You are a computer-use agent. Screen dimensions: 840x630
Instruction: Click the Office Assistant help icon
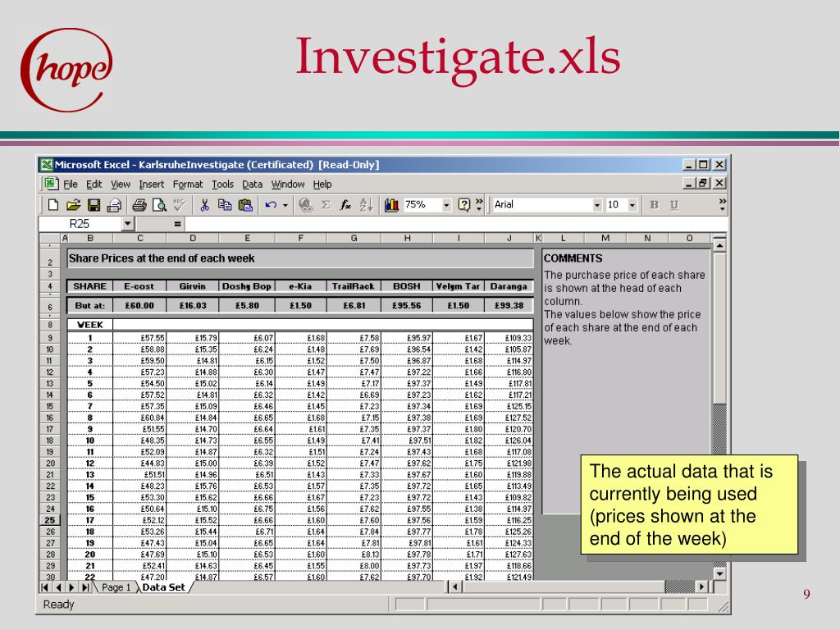[464, 204]
